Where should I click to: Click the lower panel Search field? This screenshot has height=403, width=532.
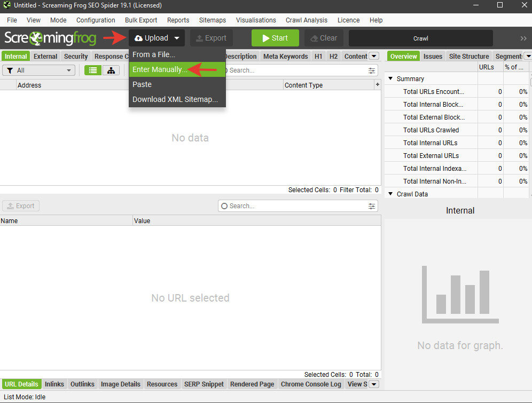(x=298, y=206)
